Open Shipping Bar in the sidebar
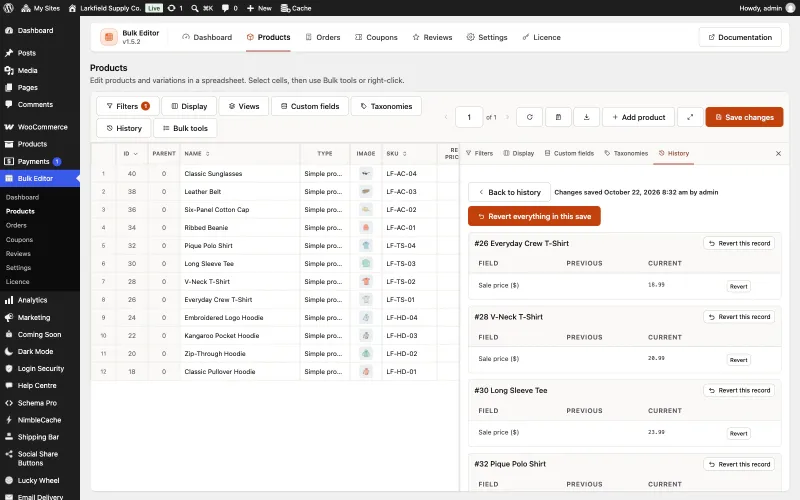The image size is (800, 500). [x=38, y=437]
